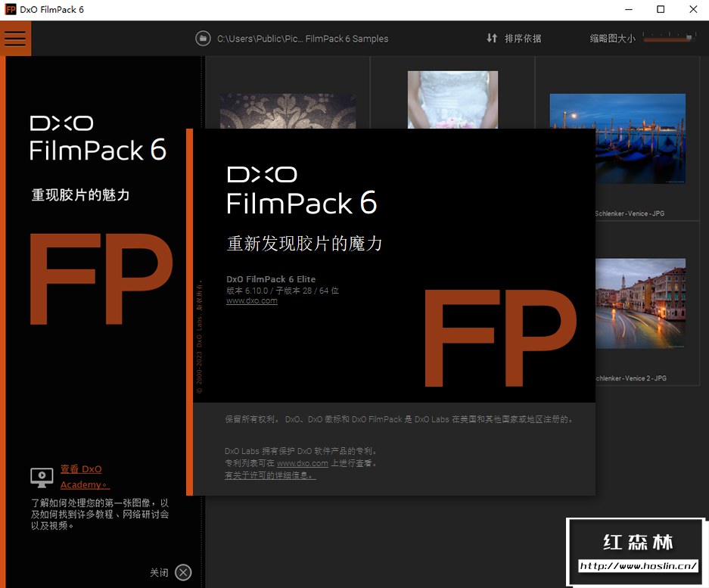709x588 pixels.
Task: Visit www.dxo.com link under version info
Action: coord(251,300)
